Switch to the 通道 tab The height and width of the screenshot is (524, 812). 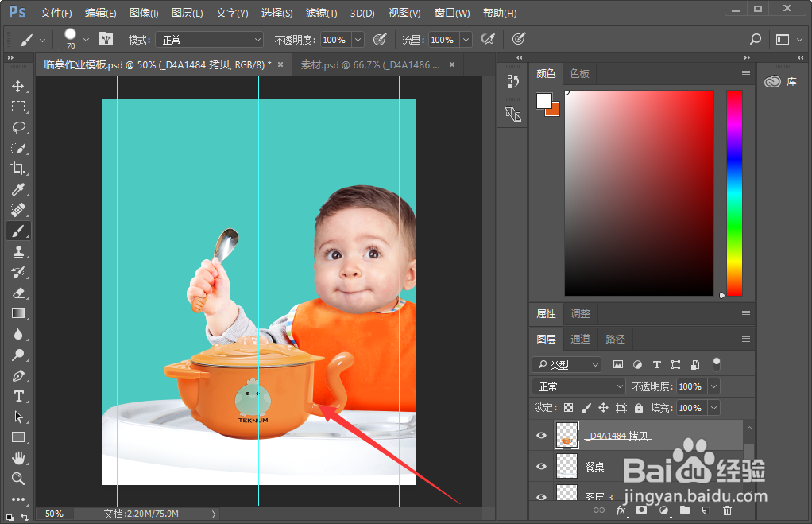[580, 339]
